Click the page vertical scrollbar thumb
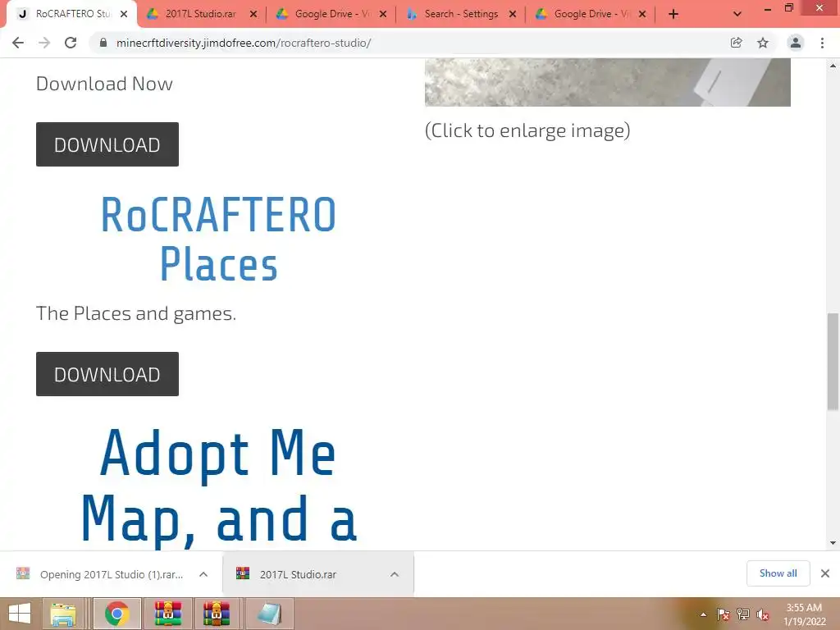 833,362
